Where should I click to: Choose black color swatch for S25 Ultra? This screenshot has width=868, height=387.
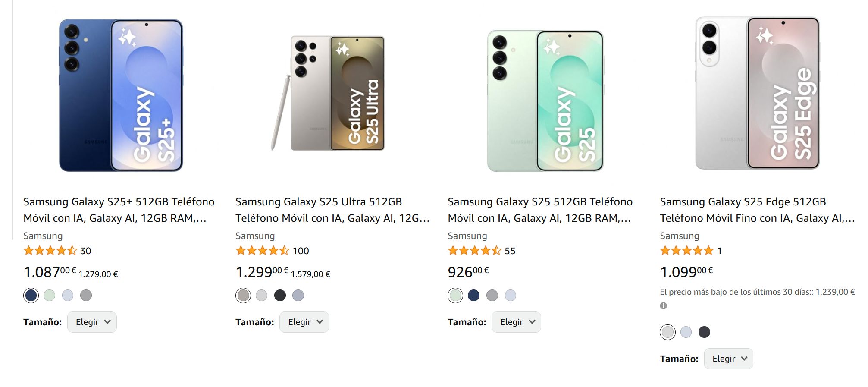tap(280, 296)
